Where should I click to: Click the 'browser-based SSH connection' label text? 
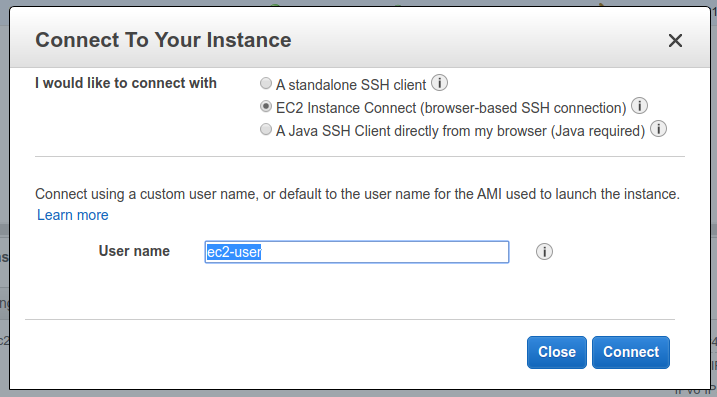pos(523,108)
